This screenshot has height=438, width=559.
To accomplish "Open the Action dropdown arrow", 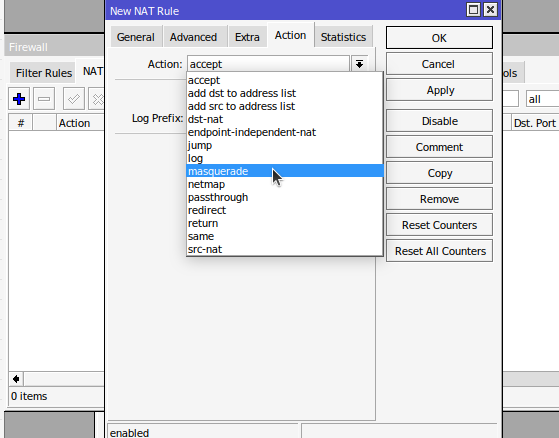I will 359,64.
